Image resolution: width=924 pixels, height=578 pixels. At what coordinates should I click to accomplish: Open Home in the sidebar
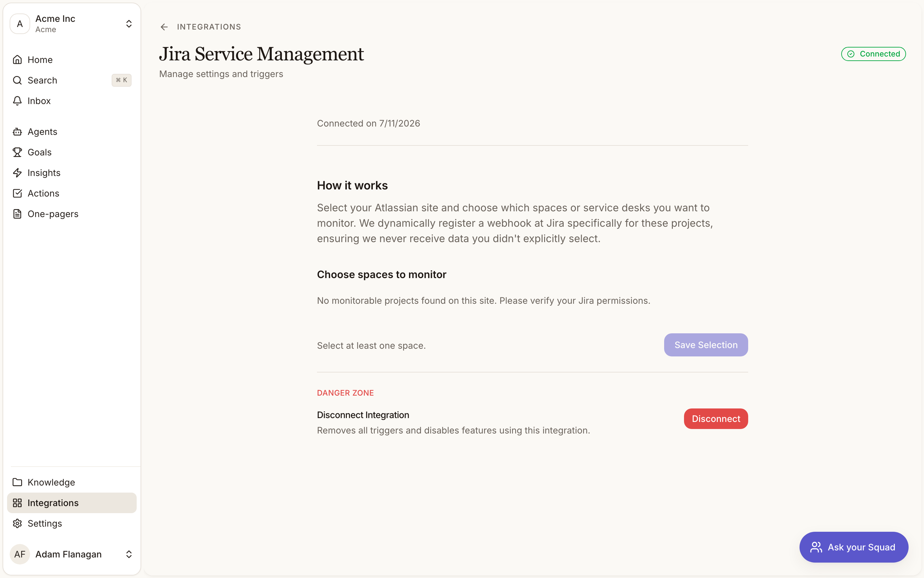(72, 60)
